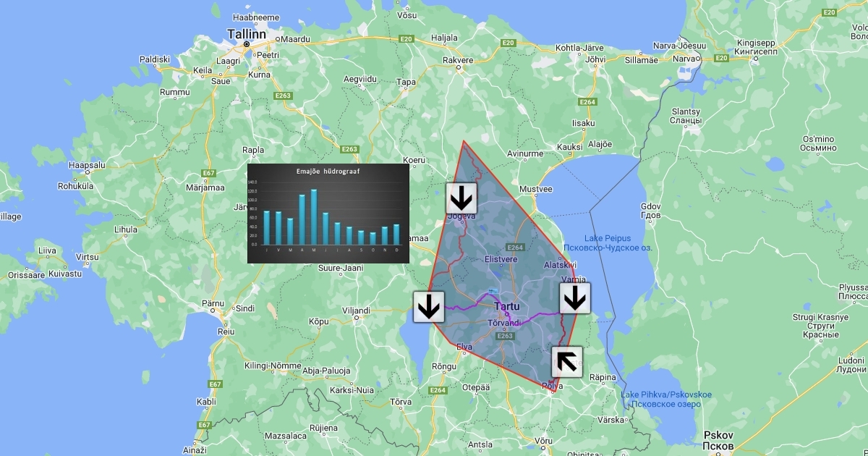The width and height of the screenshot is (868, 456).
Task: Select the Lake Peipus label
Action: 607,238
